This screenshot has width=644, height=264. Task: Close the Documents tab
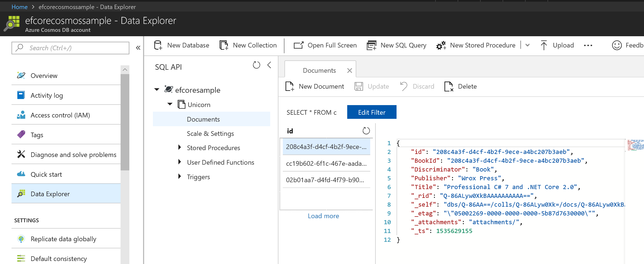click(x=349, y=71)
